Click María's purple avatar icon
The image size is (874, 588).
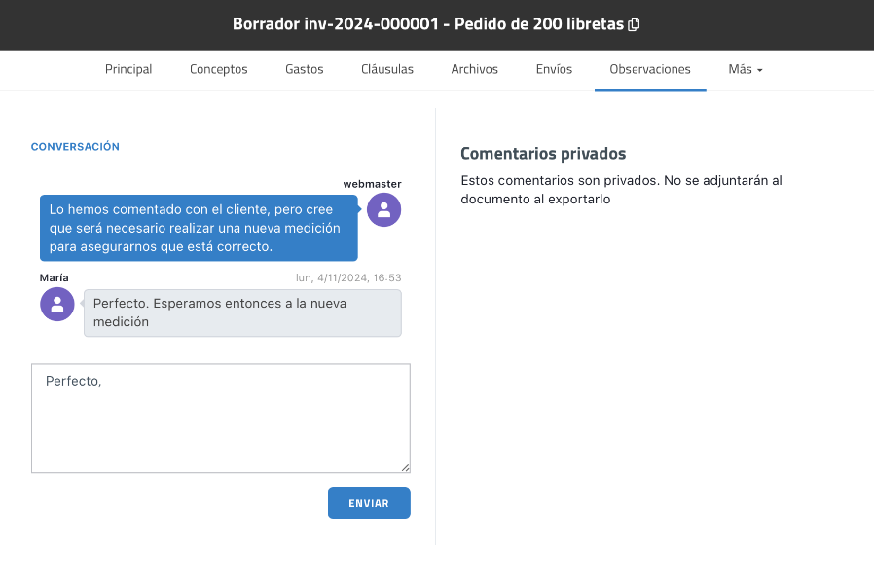56,304
